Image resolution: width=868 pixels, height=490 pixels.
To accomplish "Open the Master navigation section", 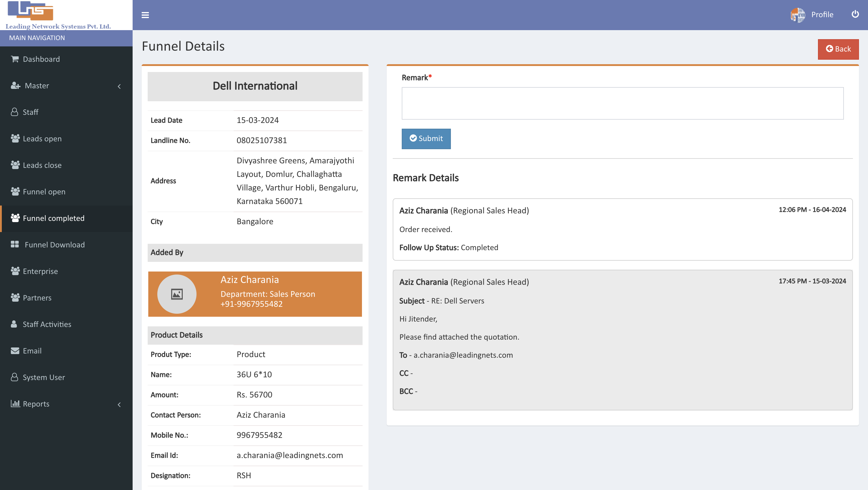I will pos(66,86).
